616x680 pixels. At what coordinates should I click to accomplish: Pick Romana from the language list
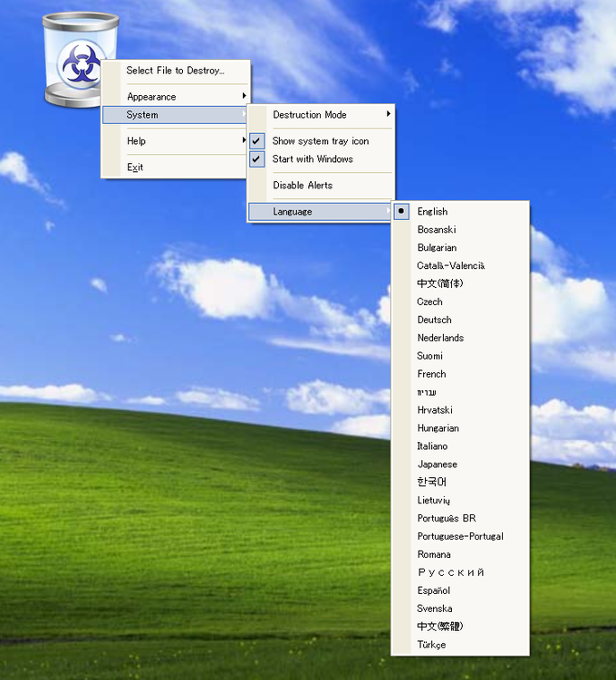[x=460, y=554]
